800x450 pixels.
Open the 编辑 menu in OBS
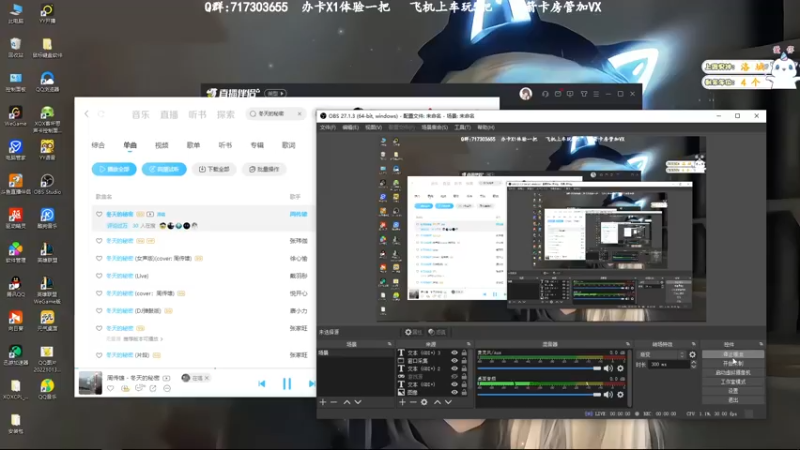[351, 127]
